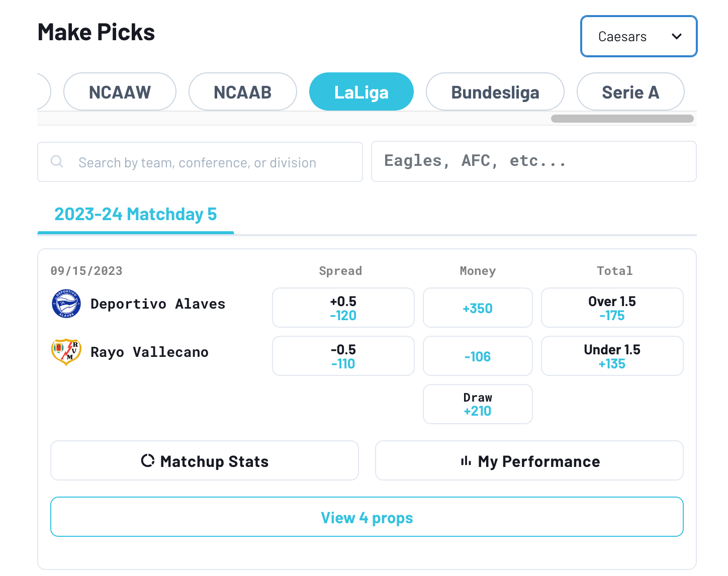Pick Over 1.5 total at -175
This screenshot has height=576, width=728.
click(612, 308)
